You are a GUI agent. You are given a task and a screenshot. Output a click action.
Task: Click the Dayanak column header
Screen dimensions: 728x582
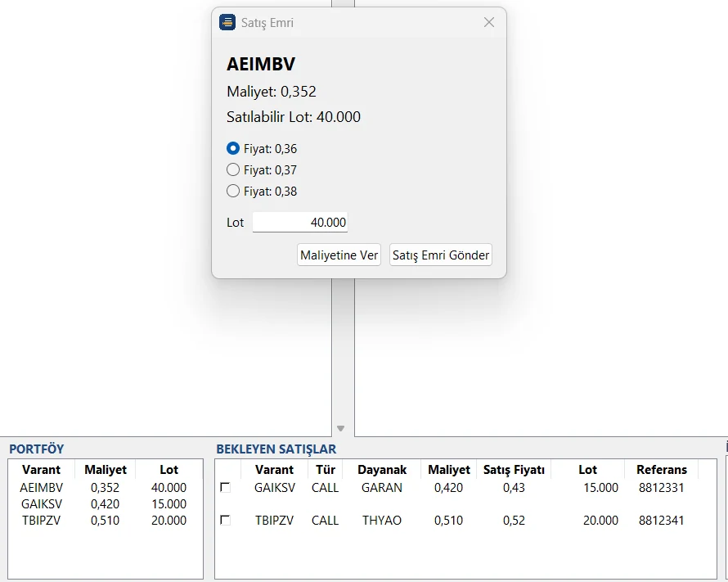[x=382, y=470]
